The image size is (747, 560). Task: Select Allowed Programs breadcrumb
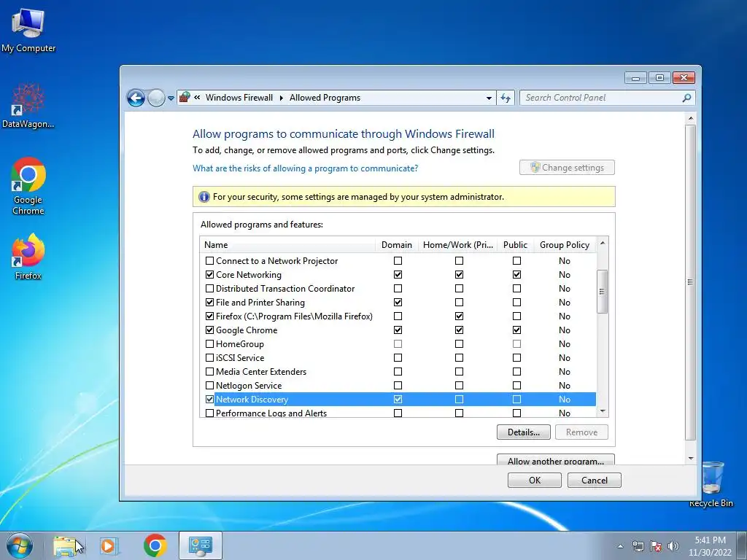pos(325,98)
